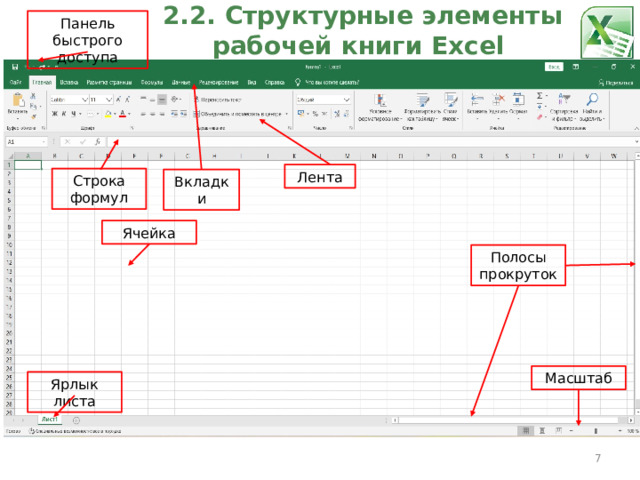The width and height of the screenshot is (640, 480).
Task: Click the Share (Поделиться) button
Action: click(x=616, y=83)
